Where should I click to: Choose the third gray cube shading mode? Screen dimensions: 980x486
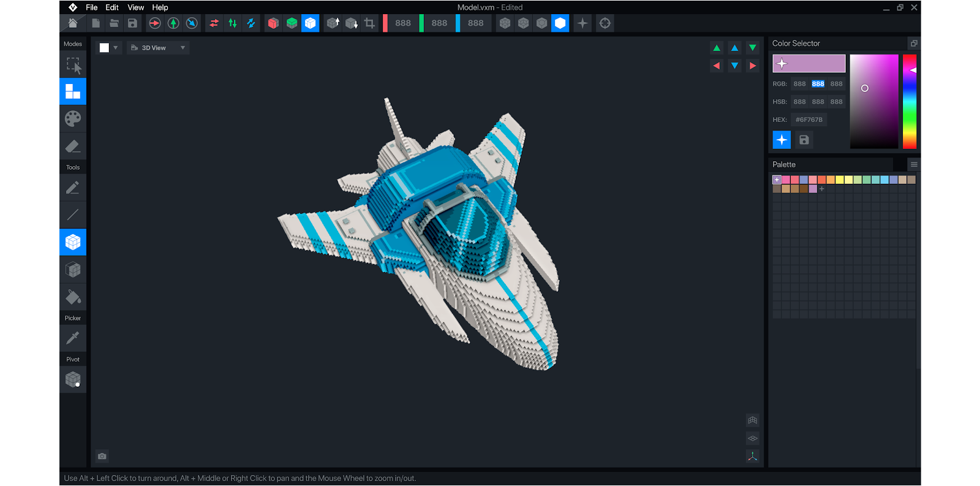click(541, 23)
